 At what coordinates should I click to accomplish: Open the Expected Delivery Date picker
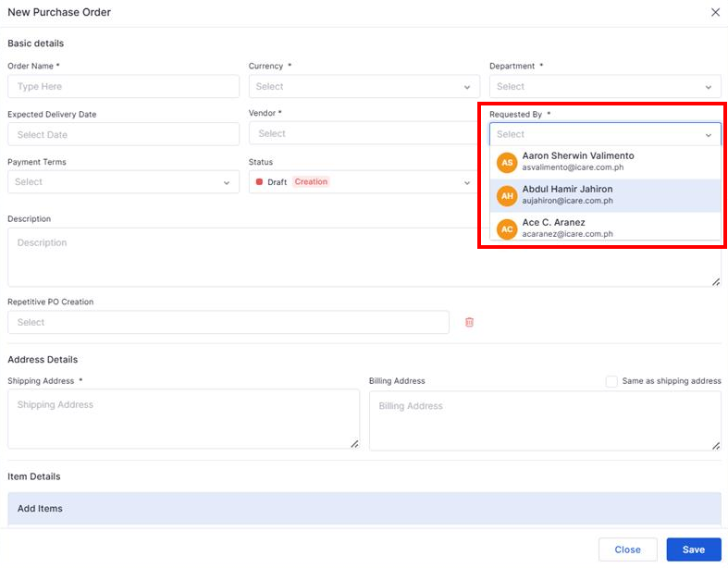(x=123, y=135)
